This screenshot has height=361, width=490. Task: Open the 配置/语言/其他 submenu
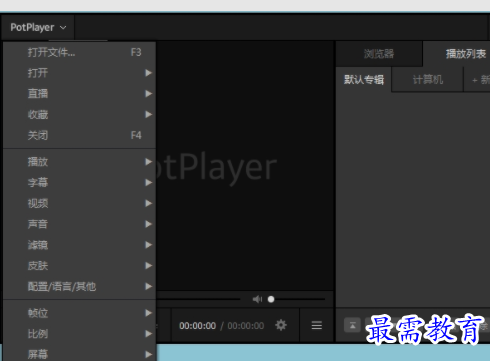click(x=79, y=286)
